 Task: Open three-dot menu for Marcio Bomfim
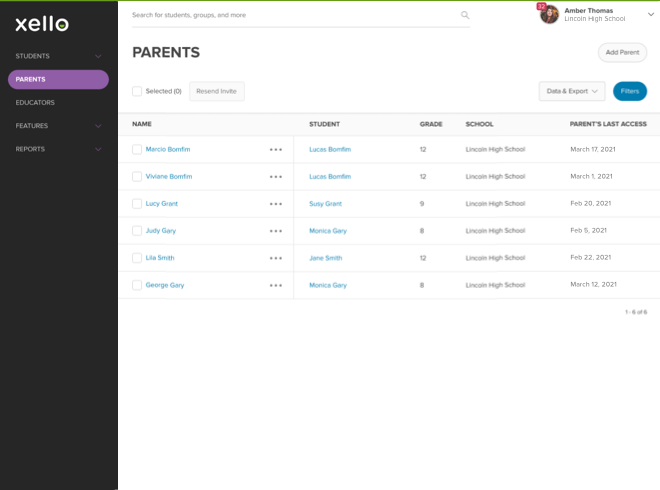tap(276, 150)
